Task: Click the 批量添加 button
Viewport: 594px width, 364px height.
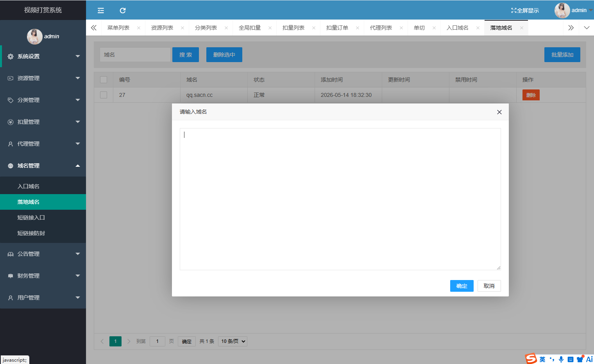Action: click(562, 55)
